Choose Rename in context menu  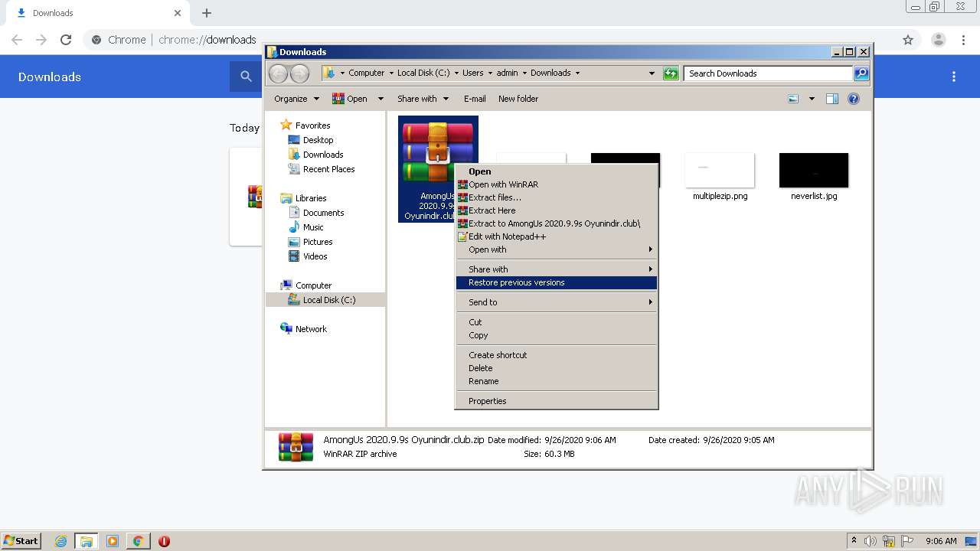[x=556, y=381]
